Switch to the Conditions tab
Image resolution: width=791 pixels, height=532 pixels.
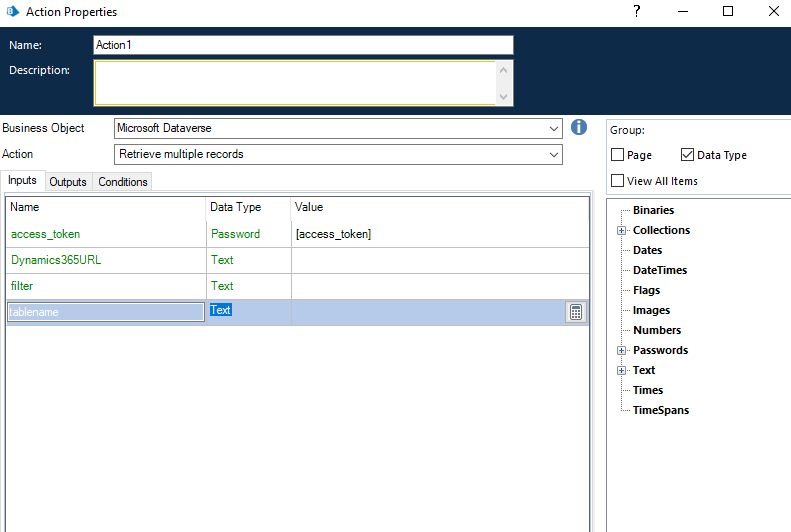click(x=122, y=182)
